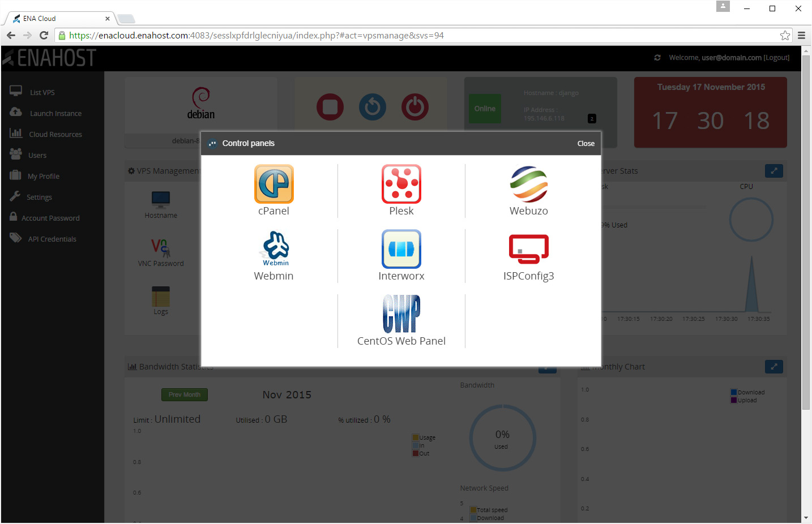Bookmark this page with the star icon
Image resolution: width=812 pixels, height=524 pixels.
point(785,36)
